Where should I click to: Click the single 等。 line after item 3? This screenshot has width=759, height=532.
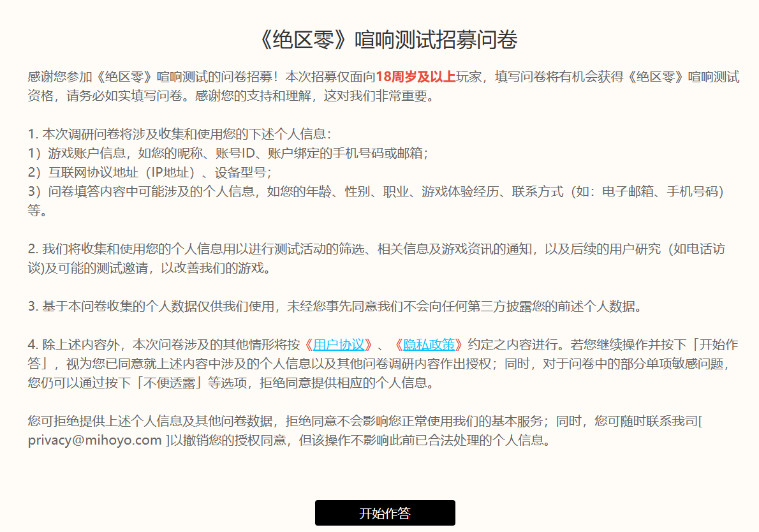[38, 211]
